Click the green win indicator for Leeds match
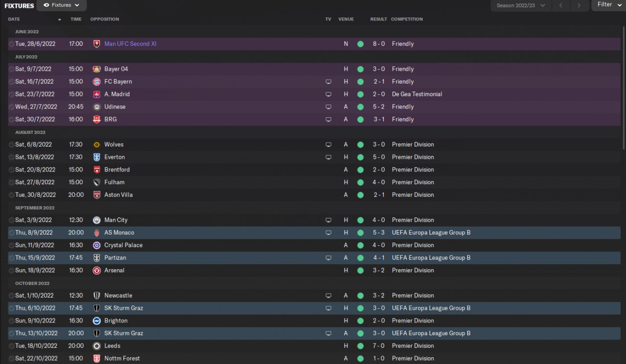626x364 pixels. [x=360, y=346]
